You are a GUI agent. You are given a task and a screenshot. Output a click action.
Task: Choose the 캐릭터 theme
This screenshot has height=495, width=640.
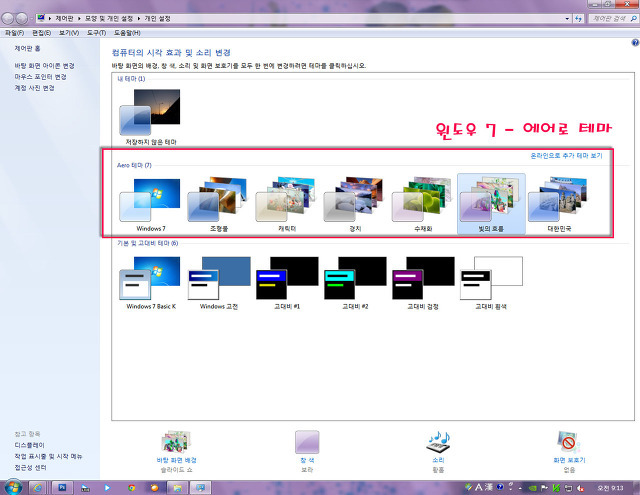287,204
